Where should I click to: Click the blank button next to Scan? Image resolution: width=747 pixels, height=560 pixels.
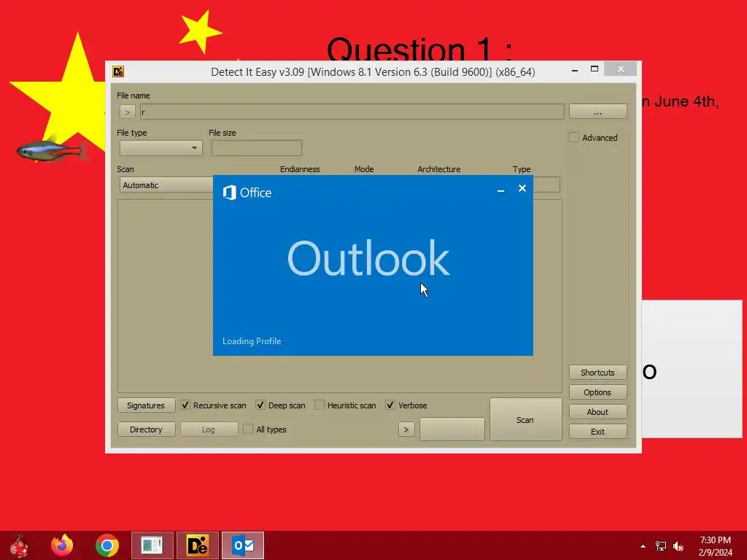coord(452,429)
